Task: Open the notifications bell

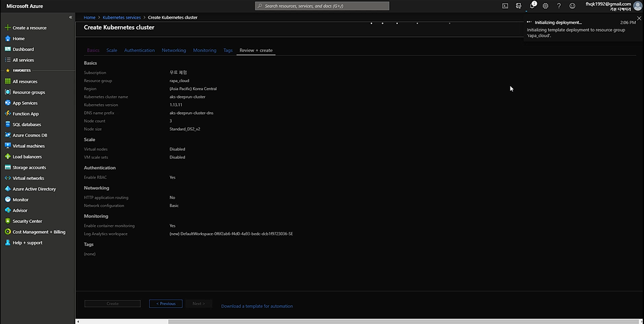Action: click(532, 6)
